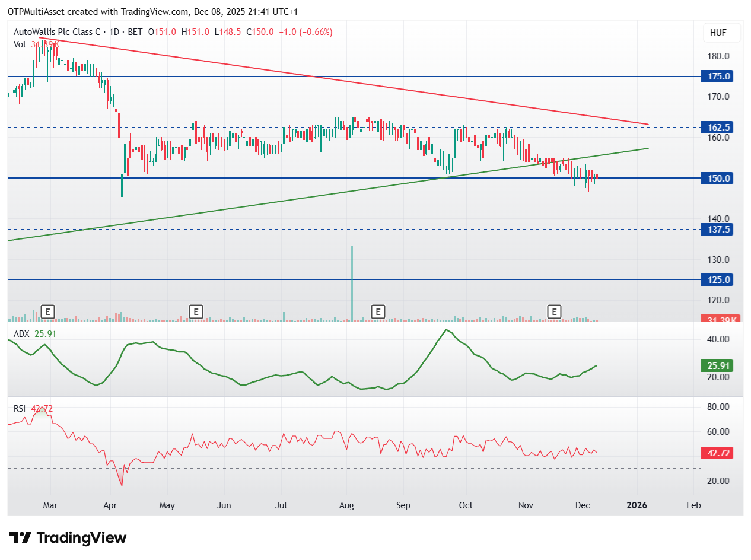Viewport: 751px width, 560px height.
Task: Click the TradingView logo at the bottom left
Action: click(68, 538)
